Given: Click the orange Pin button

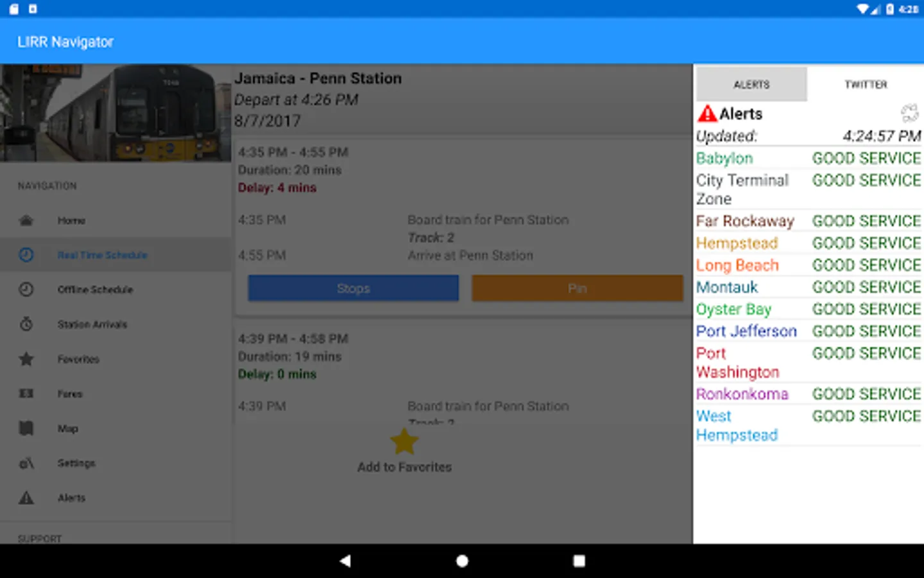Looking at the screenshot, I should click(577, 288).
